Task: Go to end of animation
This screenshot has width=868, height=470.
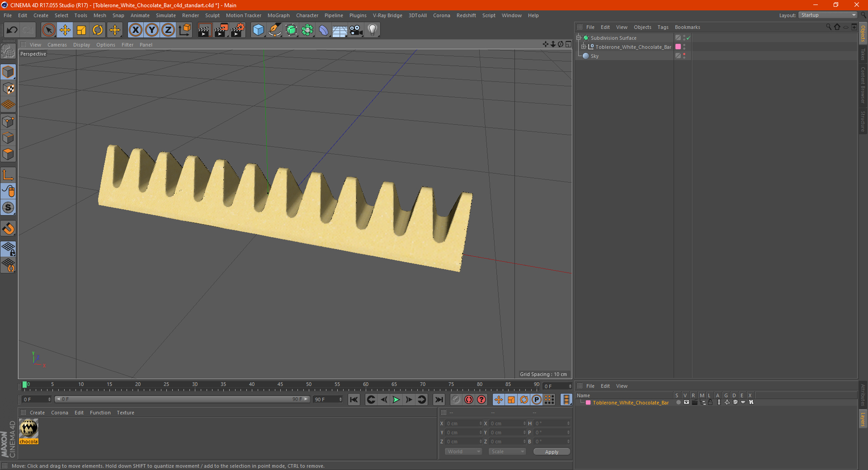Action: click(x=439, y=399)
